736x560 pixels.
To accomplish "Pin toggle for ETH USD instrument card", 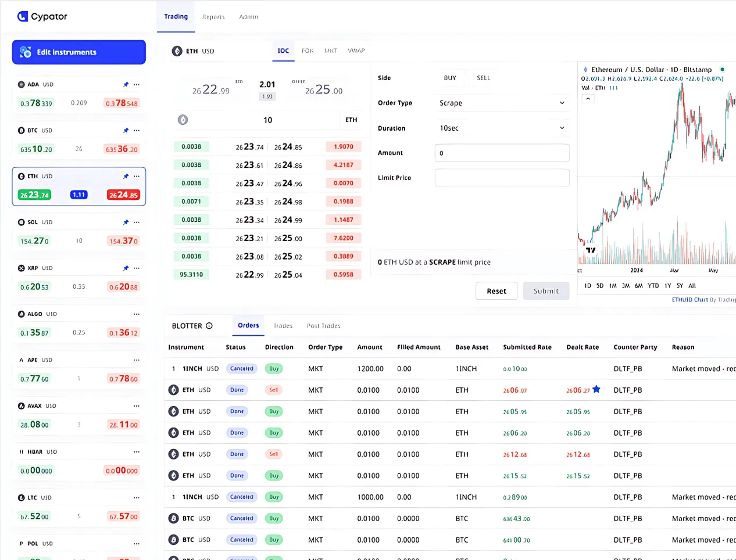I will pyautogui.click(x=126, y=176).
